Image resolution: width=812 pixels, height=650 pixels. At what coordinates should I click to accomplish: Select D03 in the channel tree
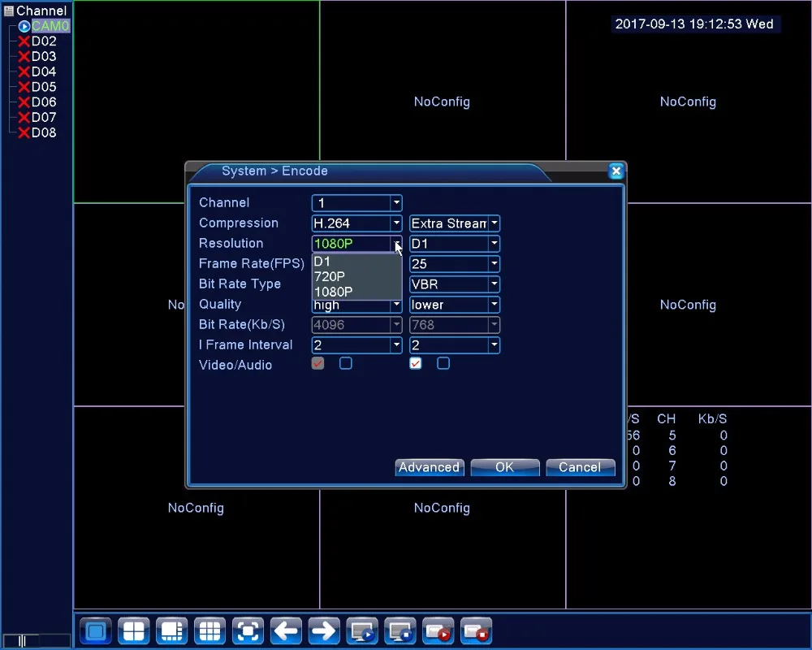(x=44, y=57)
